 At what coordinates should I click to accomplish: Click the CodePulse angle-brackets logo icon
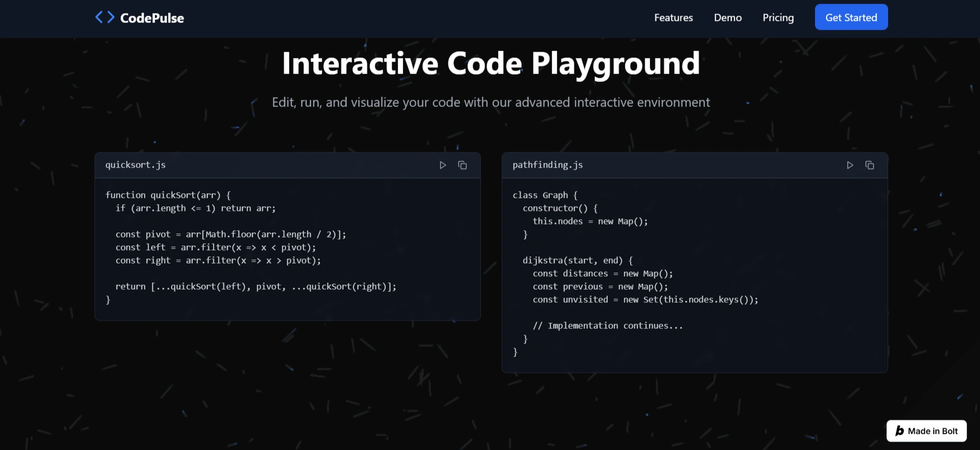click(x=105, y=17)
